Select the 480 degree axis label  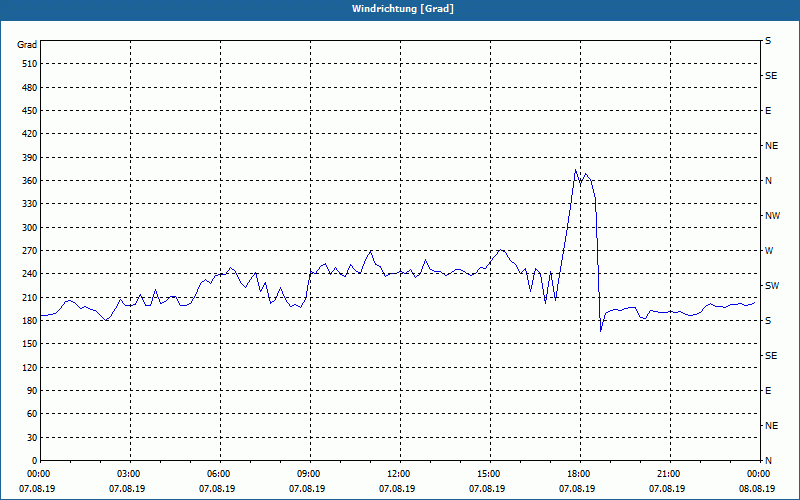[30, 87]
